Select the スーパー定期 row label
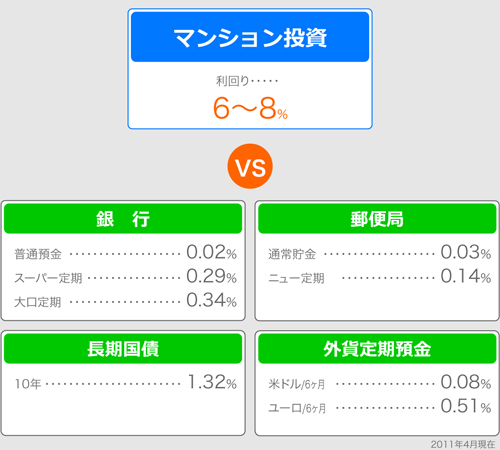Image resolution: width=500 pixels, height=450 pixels. 48,278
